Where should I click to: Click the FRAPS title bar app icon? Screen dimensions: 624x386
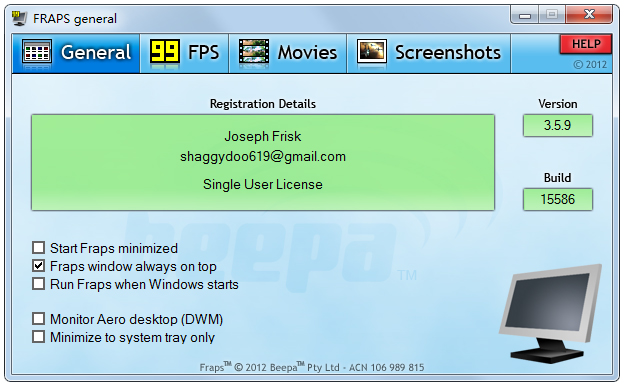19,18
